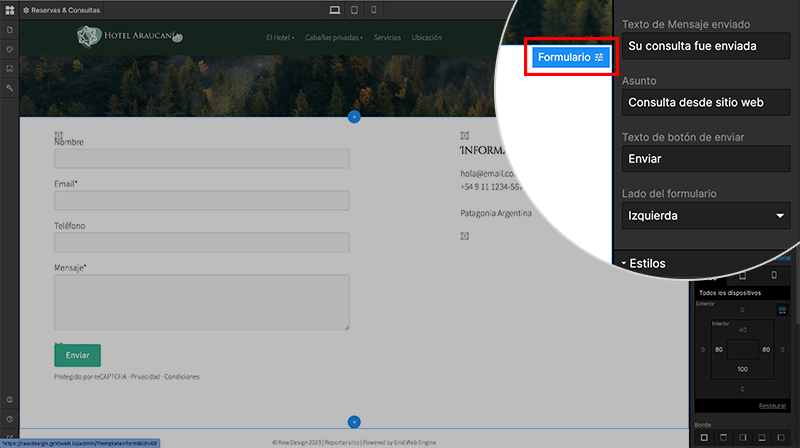Click Todos los dispositivos label
This screenshot has width=800, height=448.
pyautogui.click(x=730, y=293)
